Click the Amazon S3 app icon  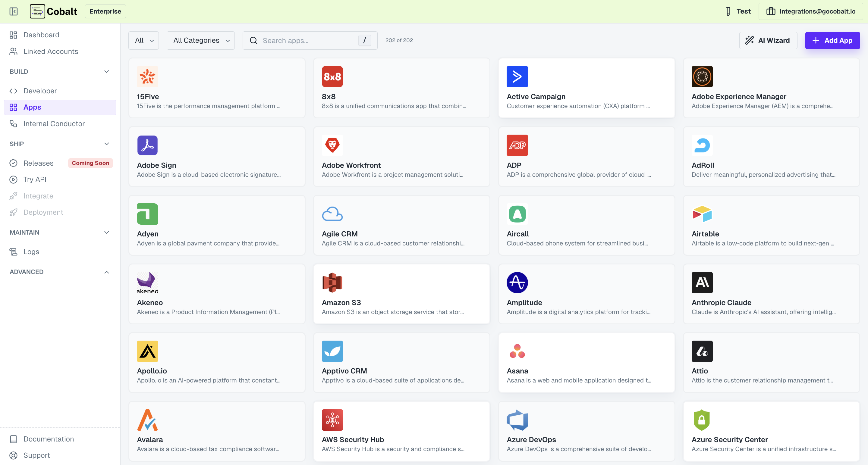332,282
